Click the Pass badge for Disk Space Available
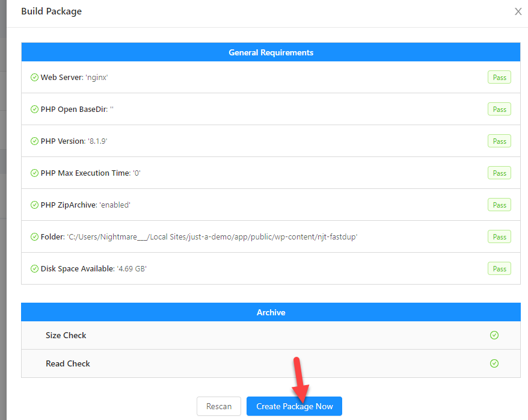Viewport: 528px width, 420px height. (x=499, y=269)
